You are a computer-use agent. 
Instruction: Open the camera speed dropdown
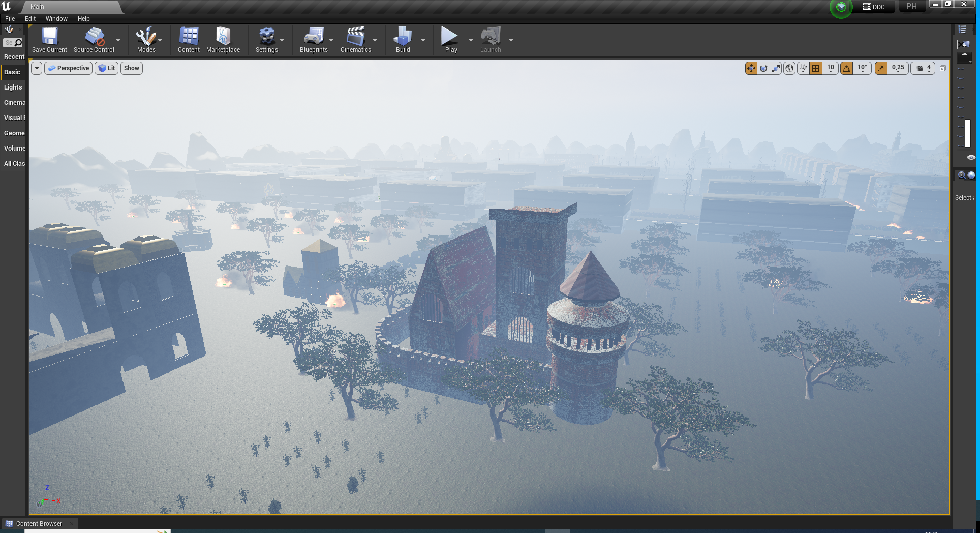923,68
